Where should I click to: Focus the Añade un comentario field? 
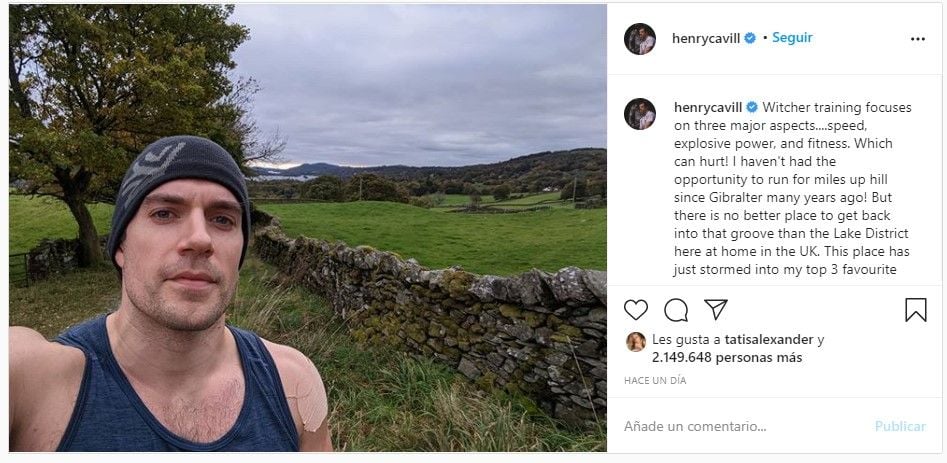coord(740,426)
